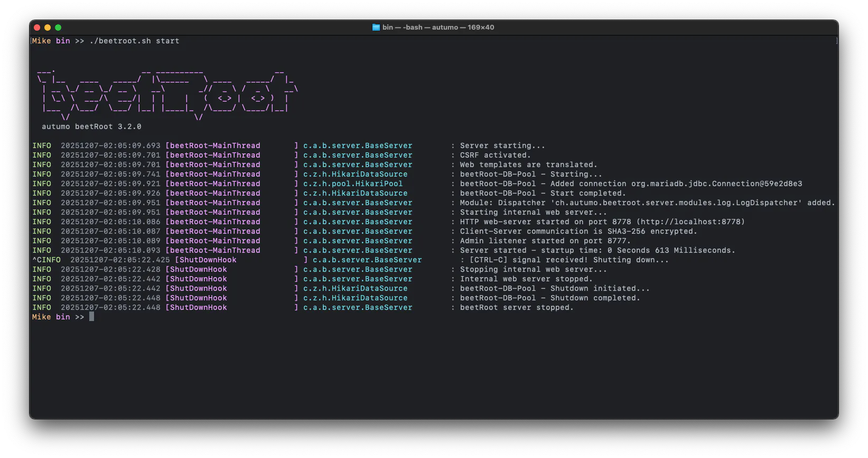Click the 'Module: Dispatcher' added log message
The width and height of the screenshot is (868, 458).
click(x=647, y=203)
